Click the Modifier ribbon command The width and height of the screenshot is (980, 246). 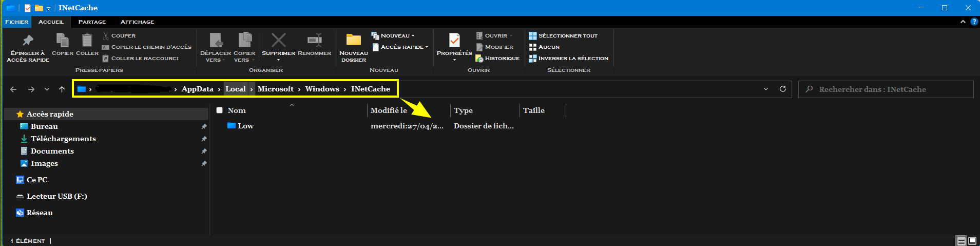point(495,47)
